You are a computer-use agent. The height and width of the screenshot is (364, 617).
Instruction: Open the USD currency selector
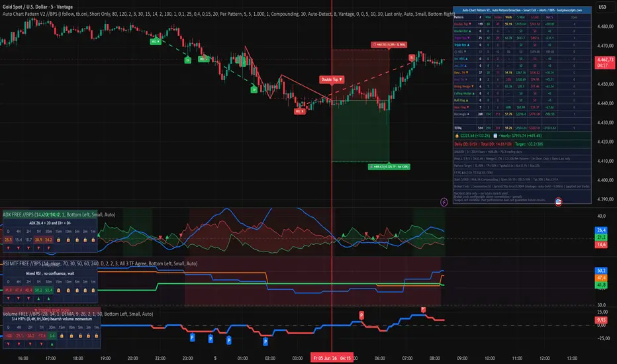(602, 7)
